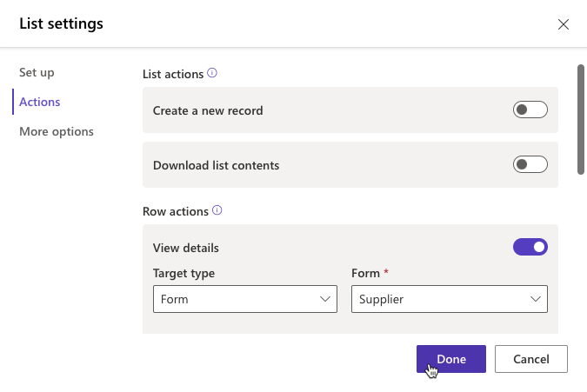Click the vertical scrollbar thumb
Viewport: 587px width, 392px height.
point(580,117)
